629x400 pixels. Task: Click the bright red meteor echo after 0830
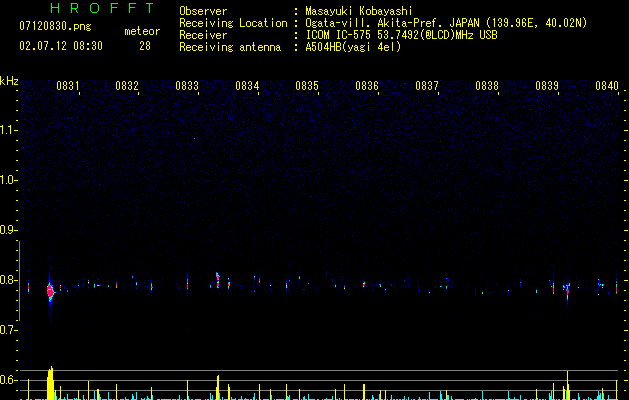(50, 291)
